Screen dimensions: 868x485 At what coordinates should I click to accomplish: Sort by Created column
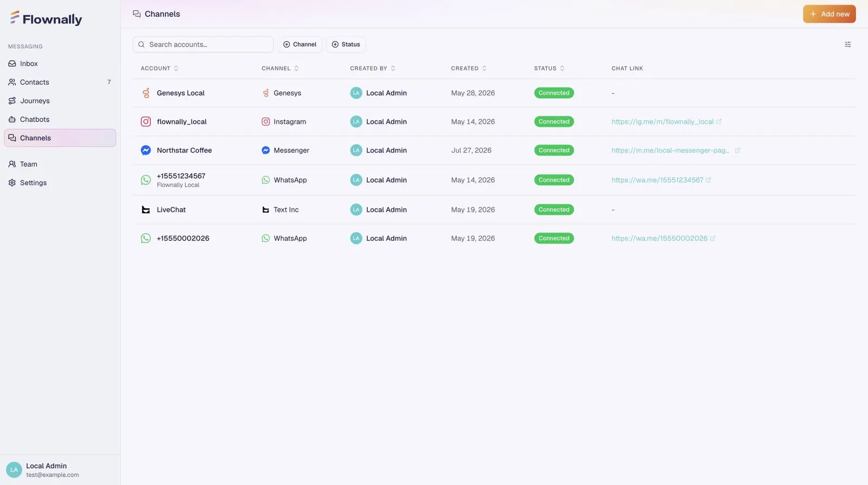point(469,68)
